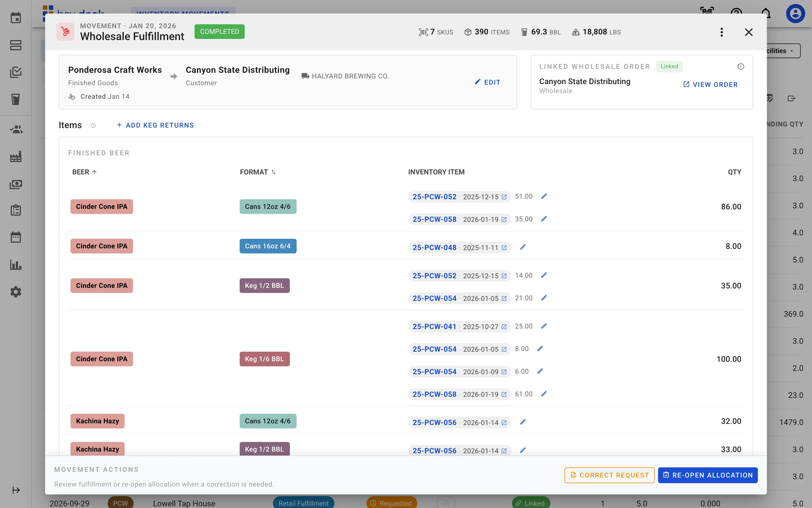
Task: Click the info icon next to Items heading
Action: click(x=93, y=125)
